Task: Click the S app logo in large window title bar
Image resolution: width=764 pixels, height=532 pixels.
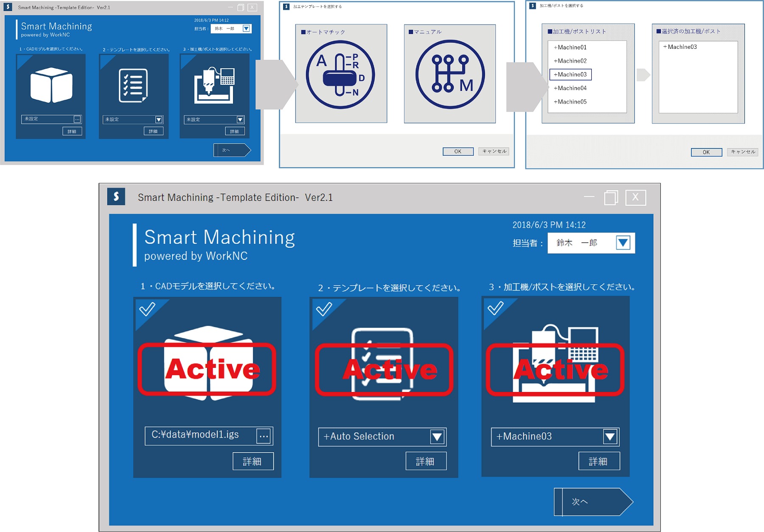Action: [x=116, y=197]
